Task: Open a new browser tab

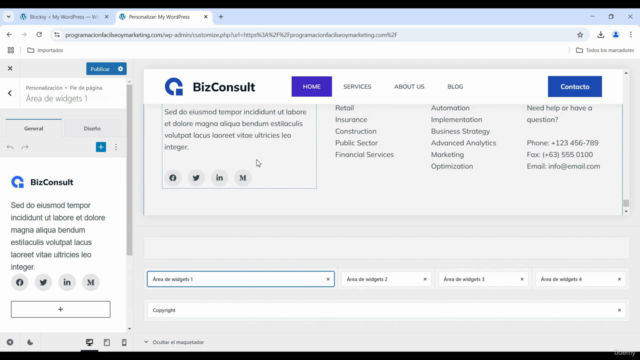Action: (x=221, y=17)
